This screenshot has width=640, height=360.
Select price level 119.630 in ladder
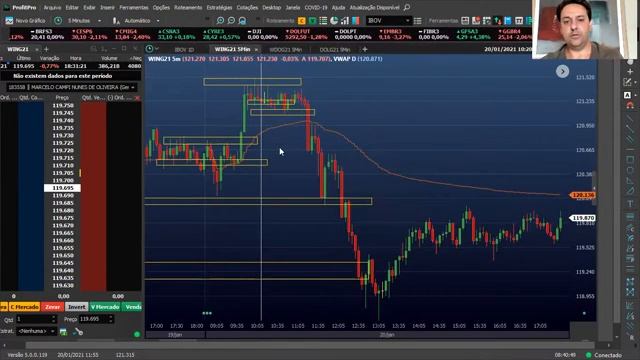click(x=63, y=285)
